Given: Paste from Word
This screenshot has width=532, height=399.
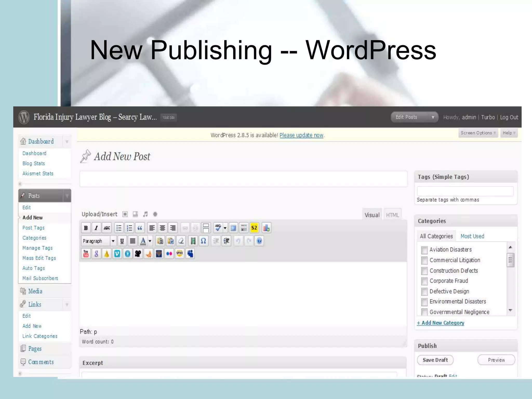Looking at the screenshot, I should point(171,241).
